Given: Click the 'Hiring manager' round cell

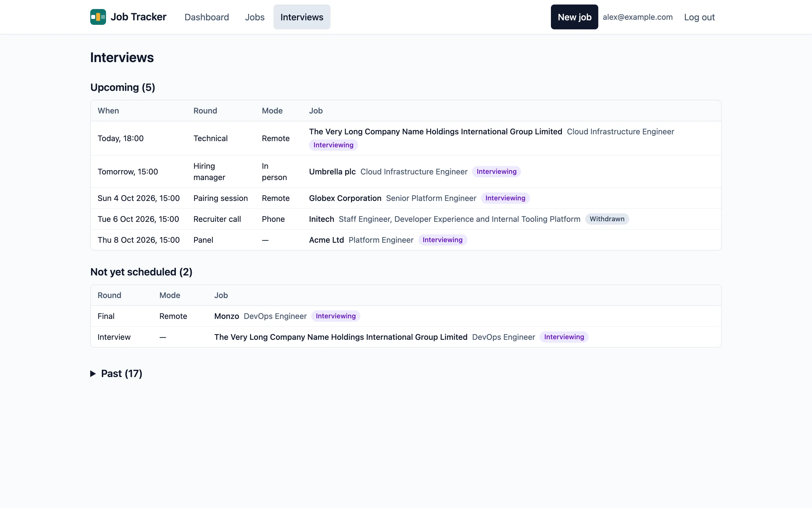Looking at the screenshot, I should pos(209,172).
